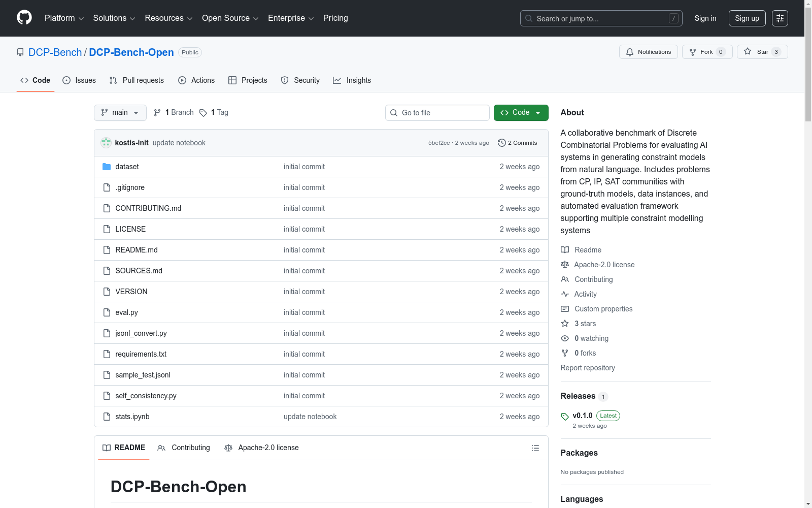Image resolution: width=812 pixels, height=508 pixels.
Task: Open the 5bef2ce commit hash
Action: pos(439,143)
